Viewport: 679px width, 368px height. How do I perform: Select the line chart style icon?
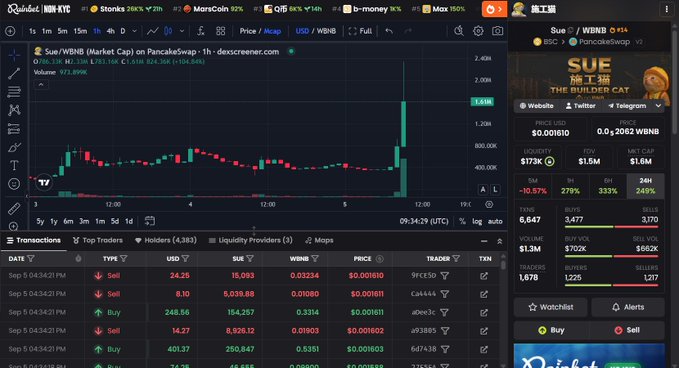click(152, 31)
